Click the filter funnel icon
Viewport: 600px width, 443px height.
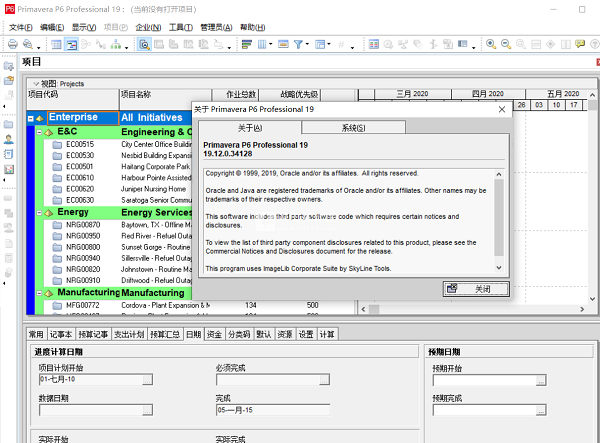[298, 44]
